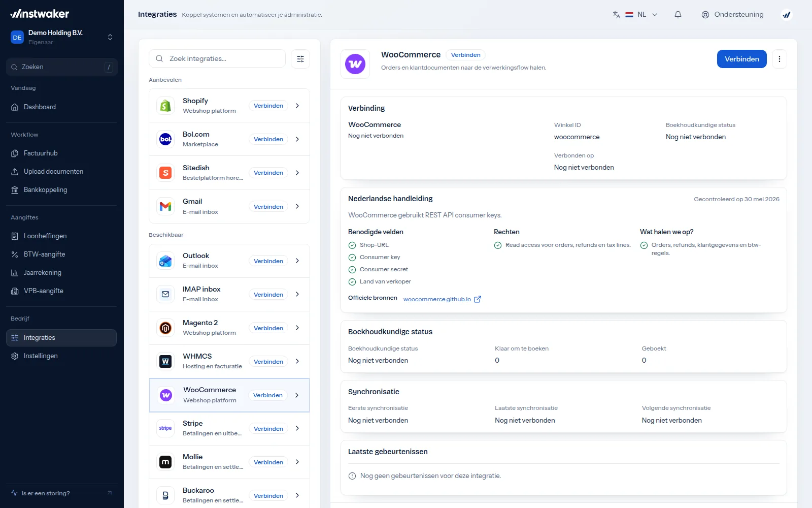Open Jaarrekening page
This screenshot has height=508, width=812.
pyautogui.click(x=61, y=273)
